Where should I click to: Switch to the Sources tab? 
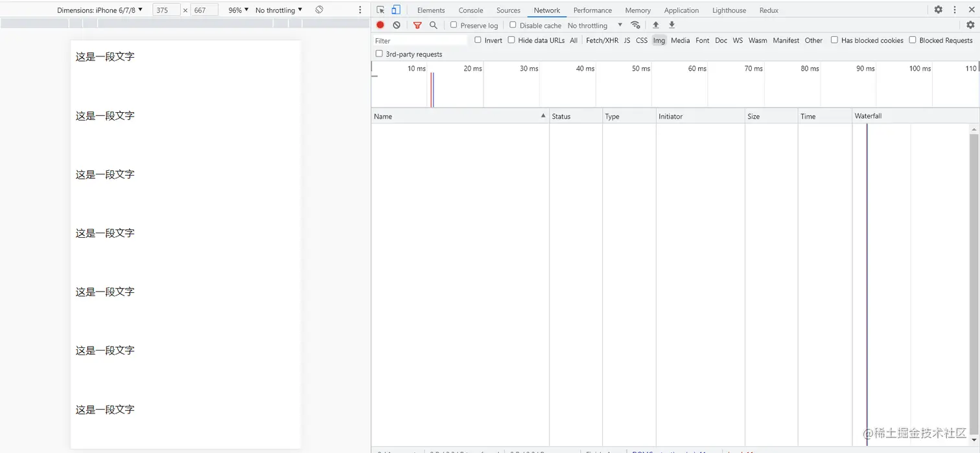click(508, 10)
